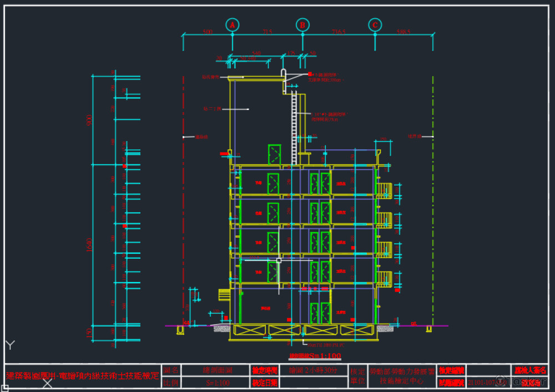Select the 1640 vertical dimension text
Image resolution: width=555 pixels, height=392 pixels.
tap(89, 244)
